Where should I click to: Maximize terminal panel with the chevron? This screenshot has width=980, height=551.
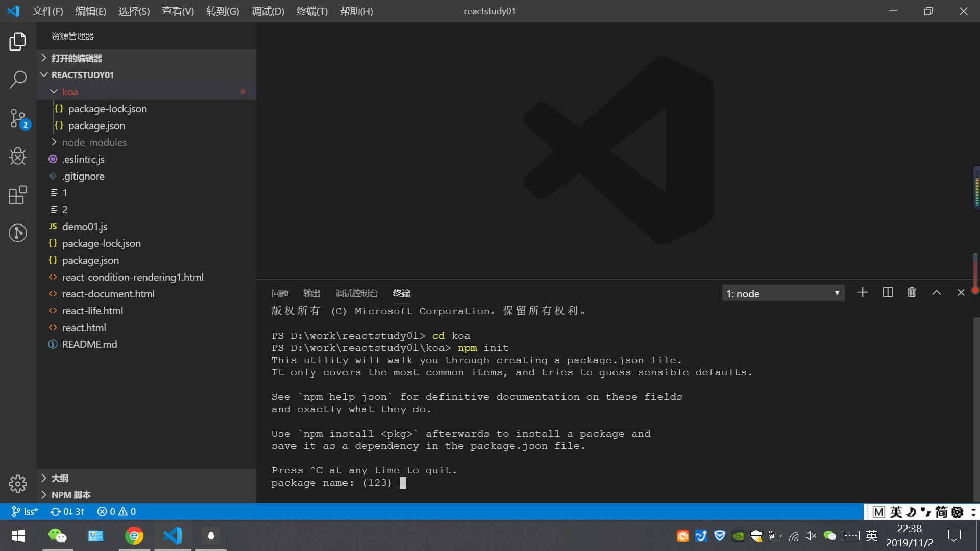(936, 292)
